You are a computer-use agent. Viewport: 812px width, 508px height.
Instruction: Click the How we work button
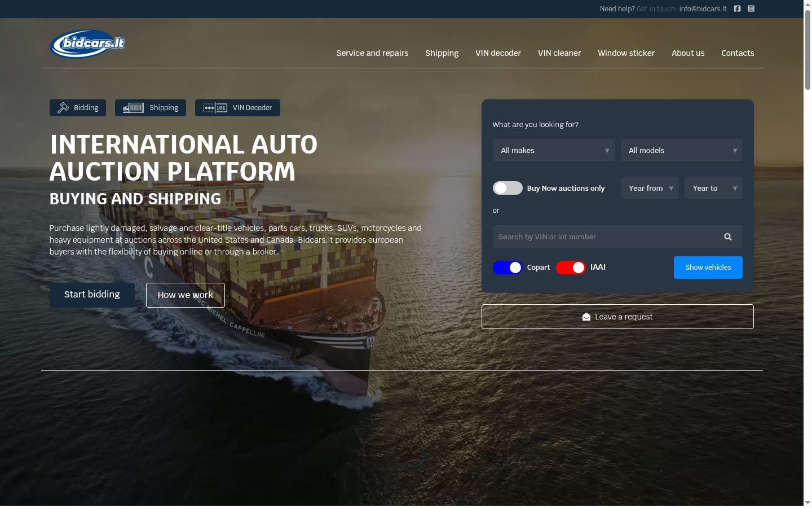click(186, 295)
